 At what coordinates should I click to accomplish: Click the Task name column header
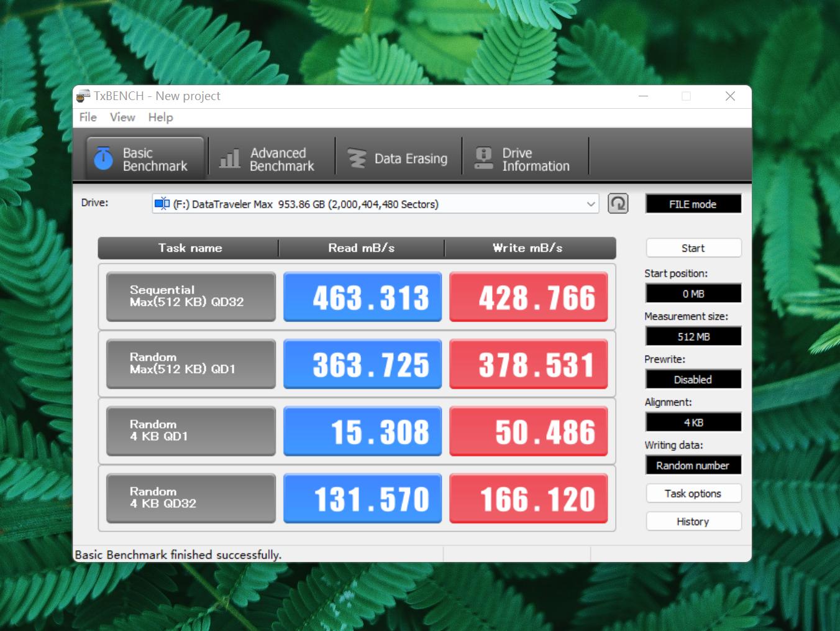188,248
